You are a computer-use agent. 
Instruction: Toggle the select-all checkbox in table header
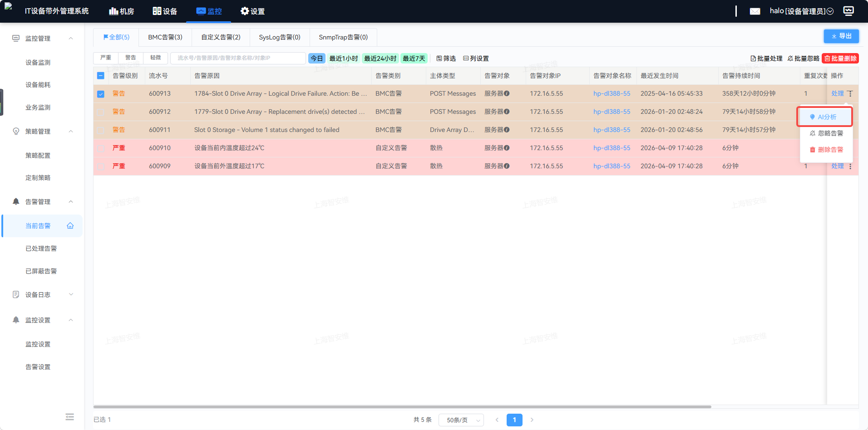pos(101,76)
